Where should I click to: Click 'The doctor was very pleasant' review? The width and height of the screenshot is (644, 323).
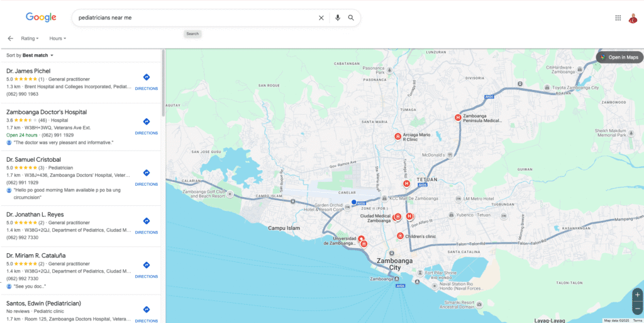tap(64, 142)
